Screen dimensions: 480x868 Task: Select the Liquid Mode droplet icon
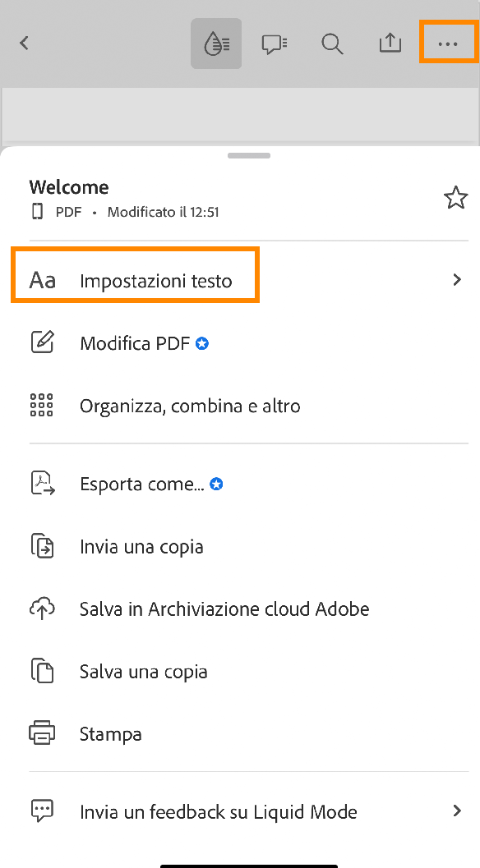point(216,43)
